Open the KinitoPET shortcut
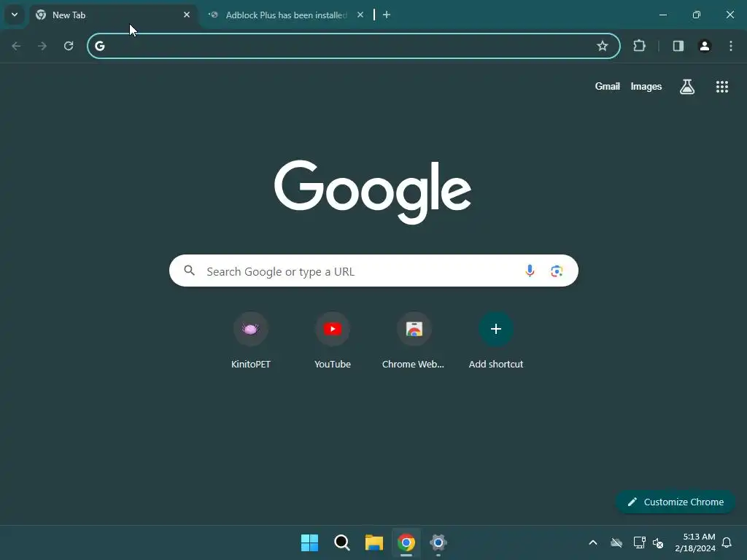The width and height of the screenshot is (747, 560). pos(251,341)
